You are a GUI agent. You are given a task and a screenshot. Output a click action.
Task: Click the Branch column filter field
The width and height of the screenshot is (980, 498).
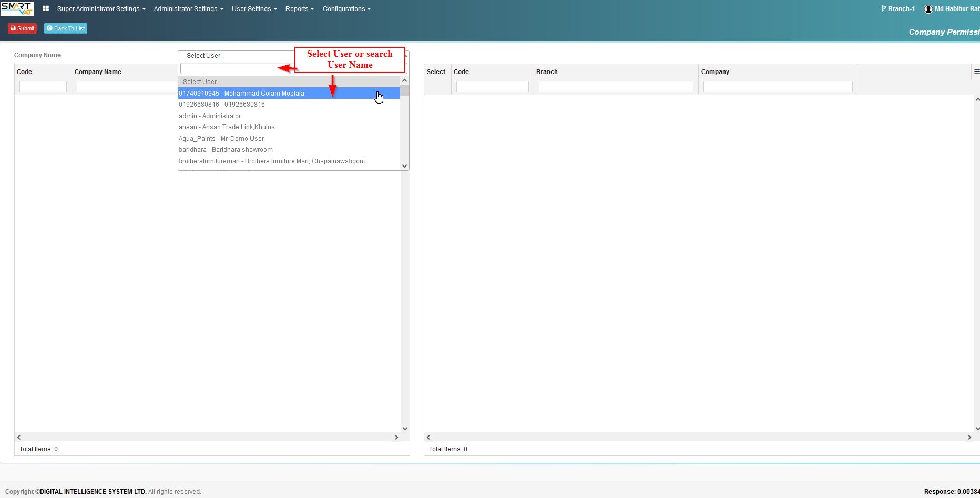pos(616,87)
